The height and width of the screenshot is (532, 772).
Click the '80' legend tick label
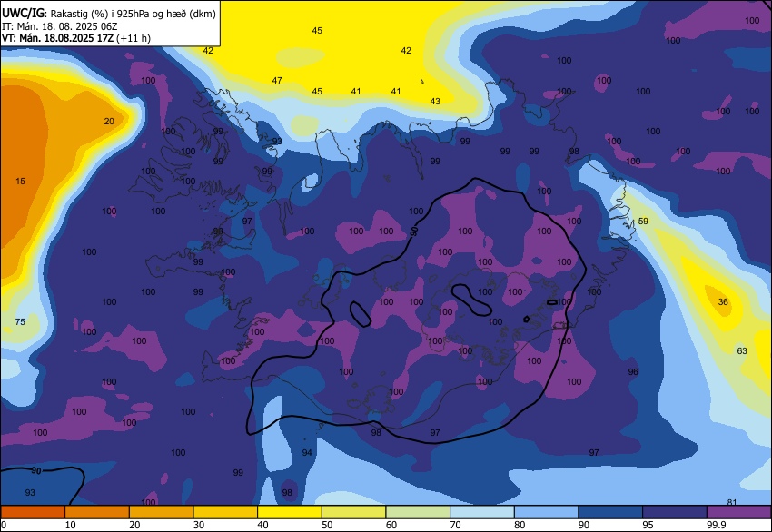coord(520,525)
